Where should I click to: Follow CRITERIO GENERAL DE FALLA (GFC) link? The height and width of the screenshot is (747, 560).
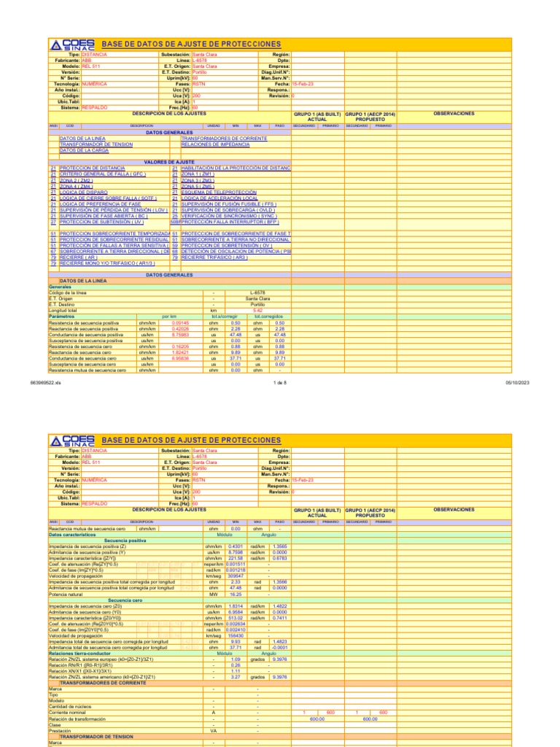click(102, 174)
